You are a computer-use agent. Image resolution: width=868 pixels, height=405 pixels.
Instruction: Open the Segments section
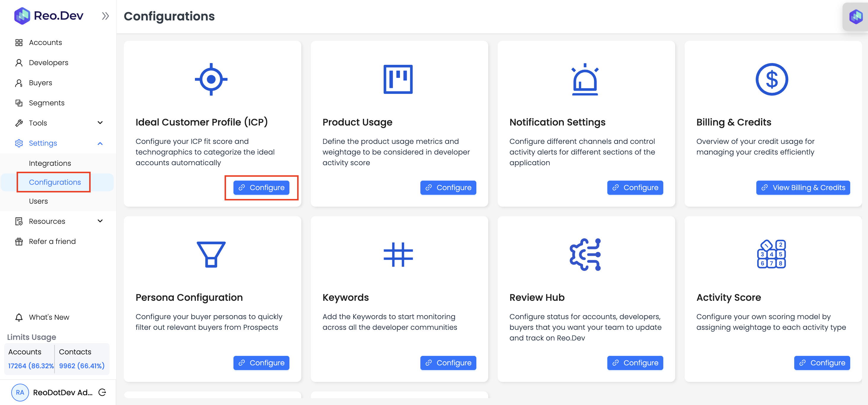click(x=47, y=103)
